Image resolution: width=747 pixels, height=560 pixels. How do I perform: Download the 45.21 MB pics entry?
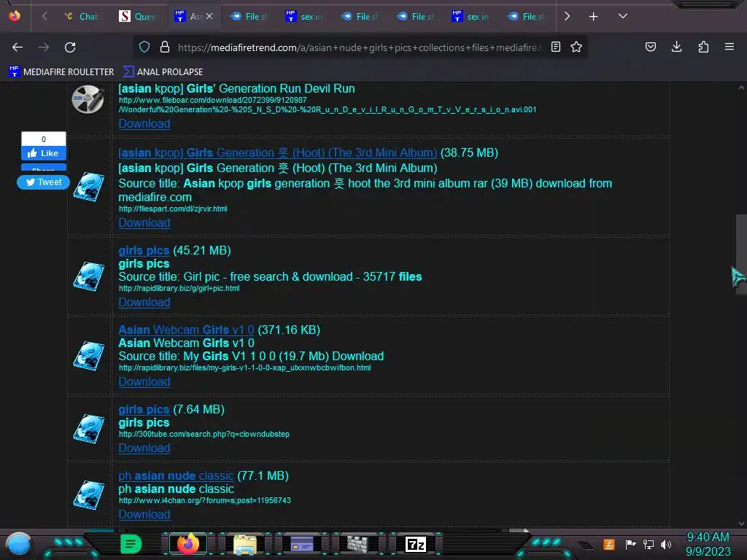[144, 303]
